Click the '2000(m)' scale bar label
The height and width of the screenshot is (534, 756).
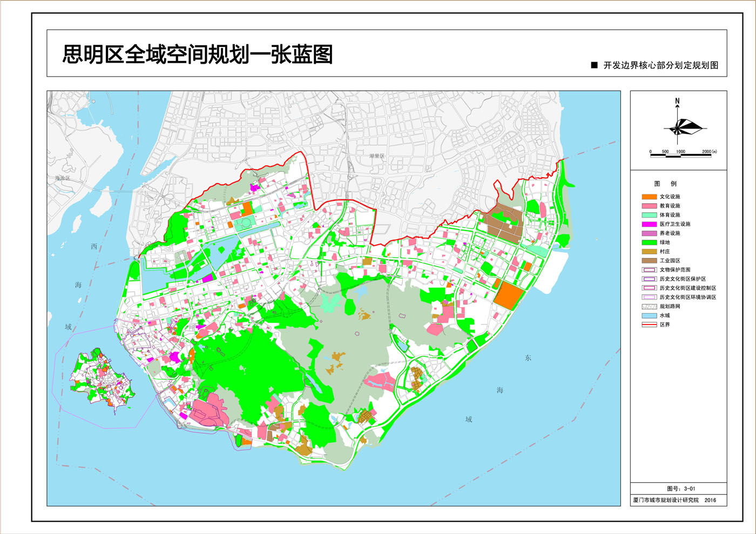(710, 152)
